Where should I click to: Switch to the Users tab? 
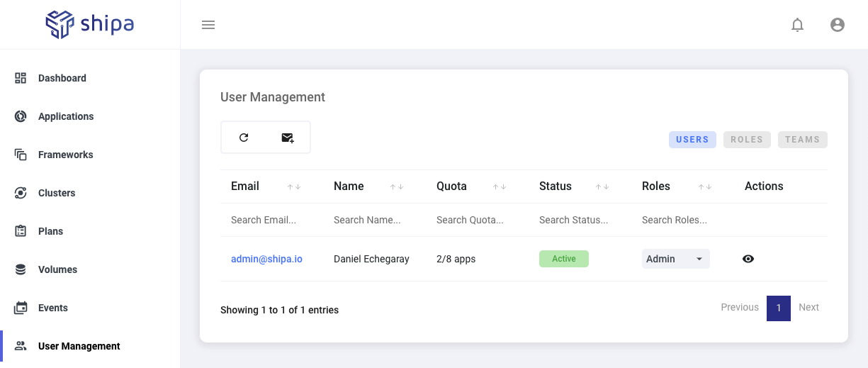[x=692, y=140]
